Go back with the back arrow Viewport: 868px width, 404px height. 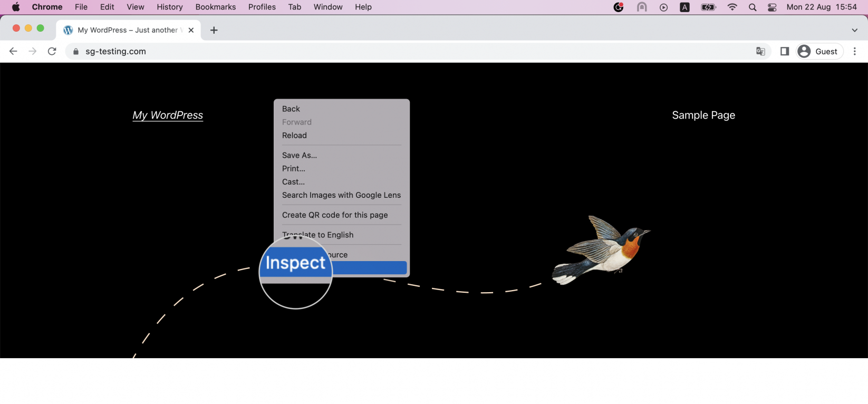pyautogui.click(x=13, y=51)
